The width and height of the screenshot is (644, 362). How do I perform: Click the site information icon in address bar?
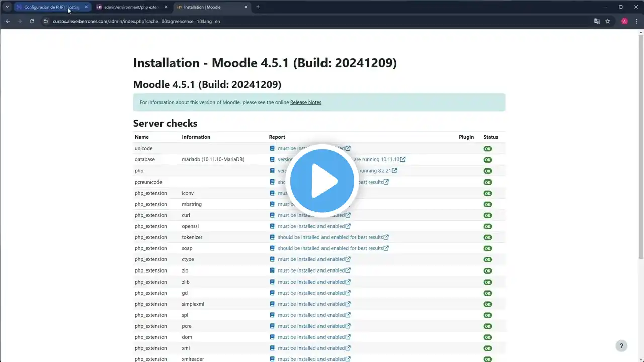(46, 21)
